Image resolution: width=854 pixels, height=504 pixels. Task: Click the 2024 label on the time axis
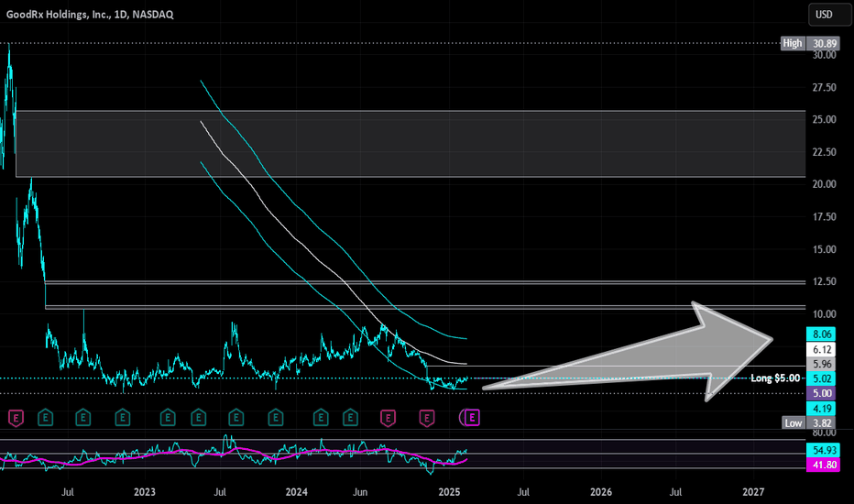[x=296, y=492]
